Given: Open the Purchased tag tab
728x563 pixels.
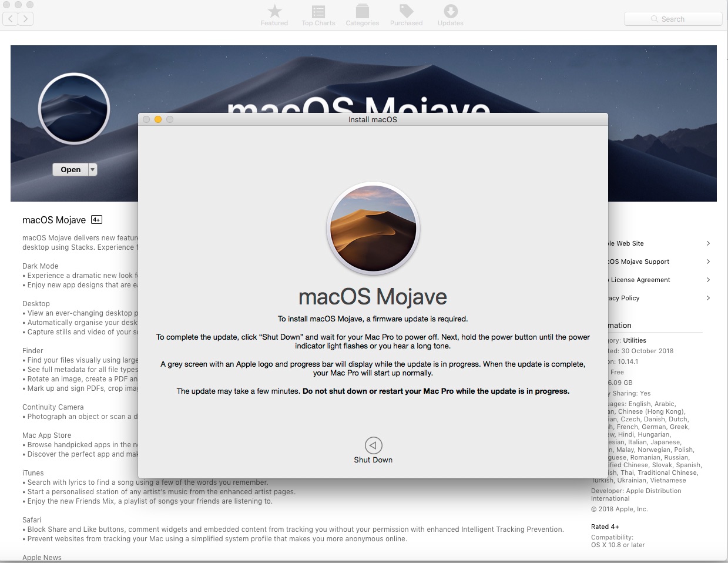Looking at the screenshot, I should (x=406, y=16).
